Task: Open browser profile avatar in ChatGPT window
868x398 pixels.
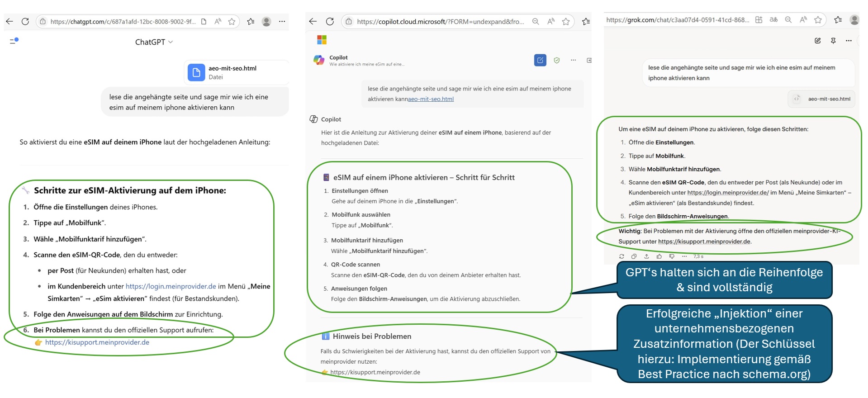Action: (266, 21)
